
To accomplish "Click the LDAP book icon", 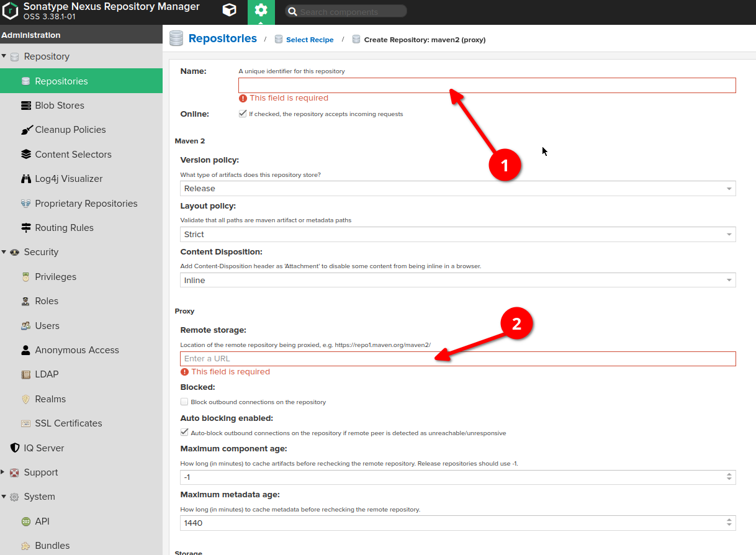I will (25, 374).
